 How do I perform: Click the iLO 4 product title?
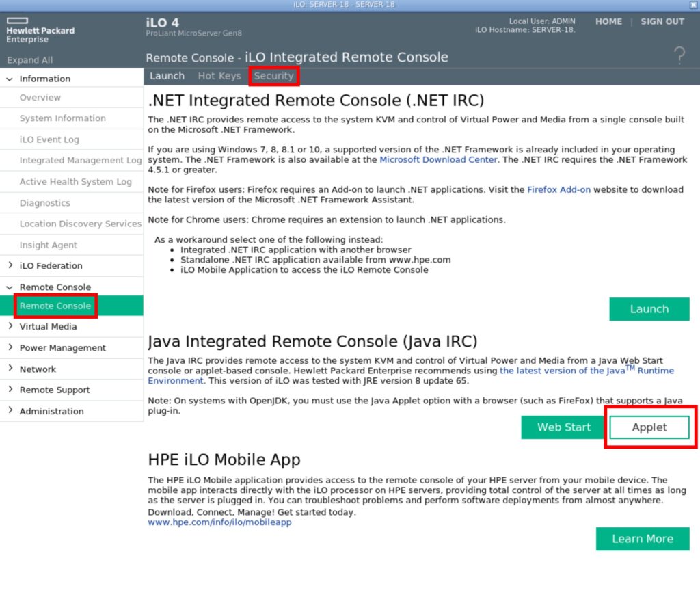point(163,23)
